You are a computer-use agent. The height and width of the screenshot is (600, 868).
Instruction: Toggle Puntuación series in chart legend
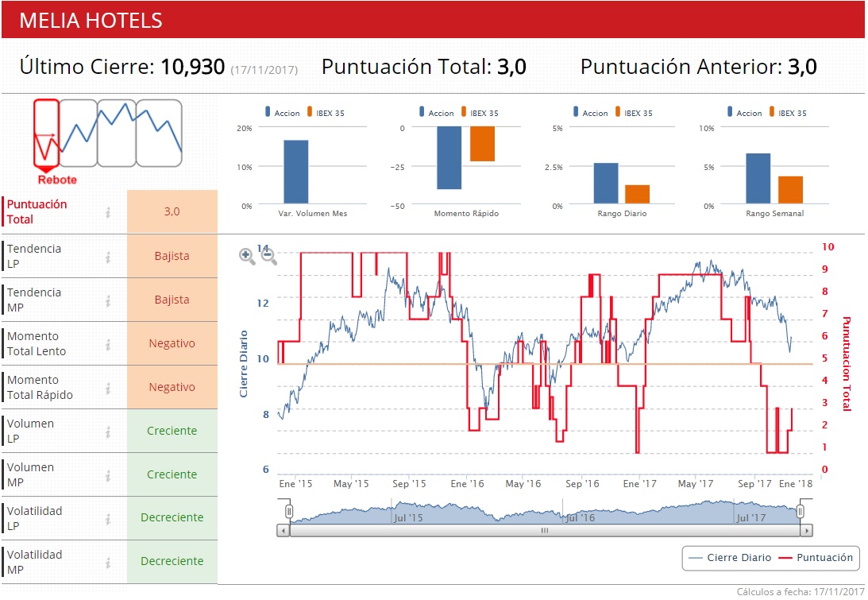coord(816,557)
